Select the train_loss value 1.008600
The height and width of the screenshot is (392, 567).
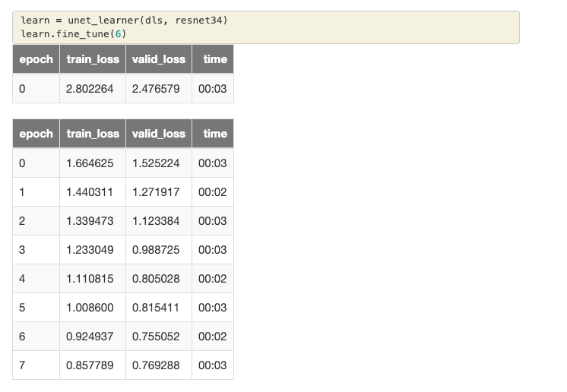click(x=90, y=308)
